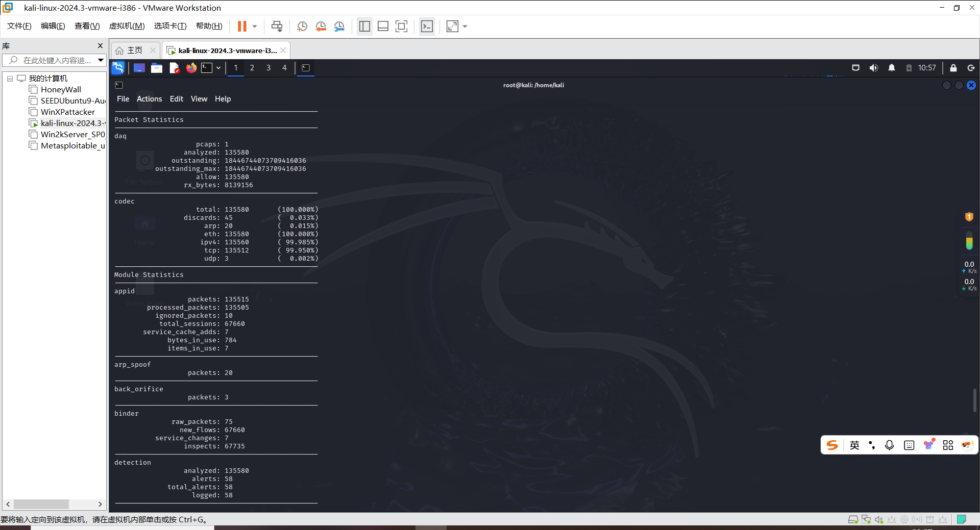Open the 选项卡(T) menu
Image resolution: width=980 pixels, height=530 pixels.
tap(170, 26)
